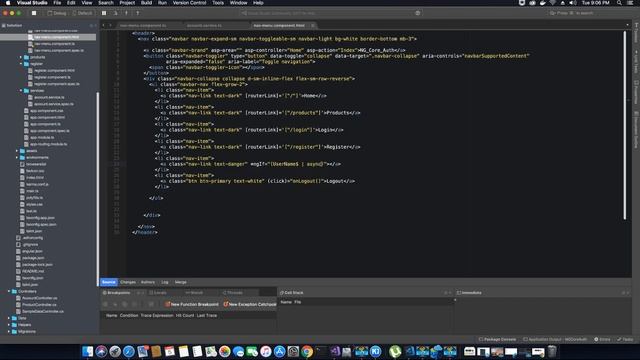This screenshot has width=640, height=360.
Task: Expand the products folder
Action: pyautogui.click(x=21, y=57)
